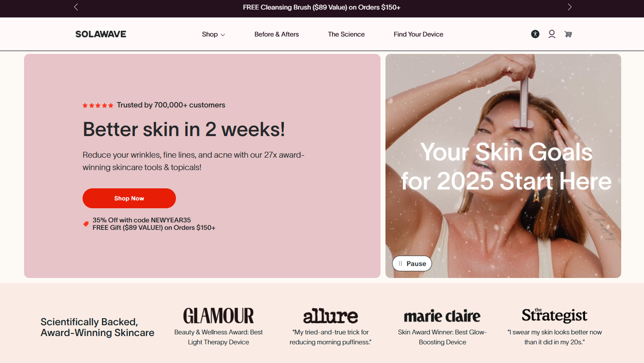Click the Allure magazine logo
The width and height of the screenshot is (644, 363).
pyautogui.click(x=331, y=316)
